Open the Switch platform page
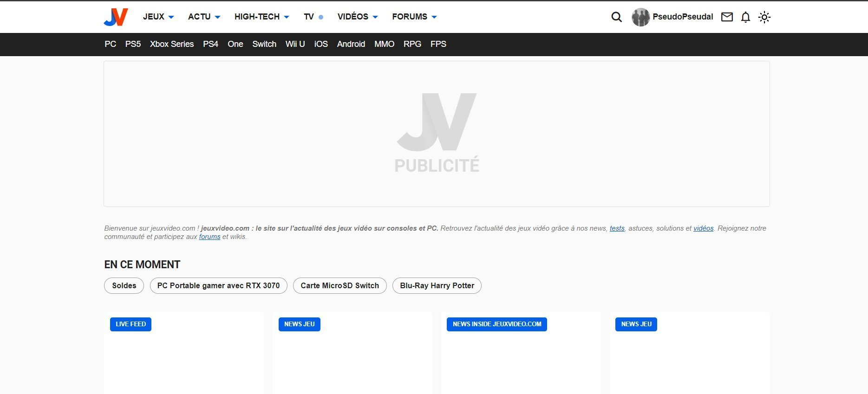 264,44
